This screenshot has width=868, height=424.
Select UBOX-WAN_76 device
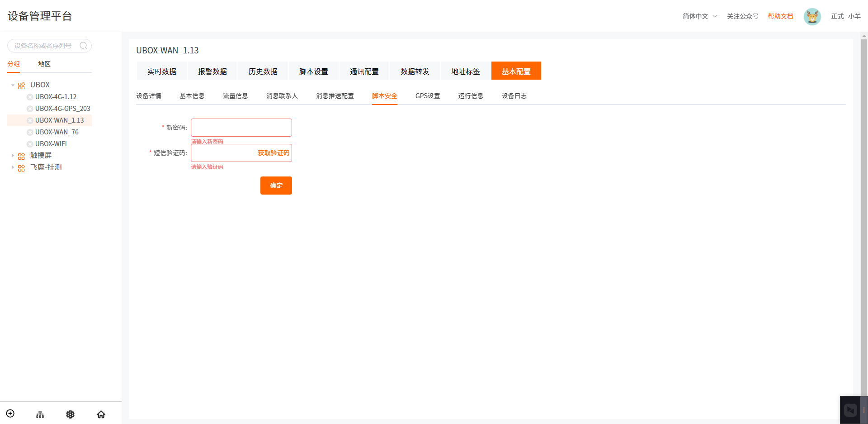click(x=57, y=132)
